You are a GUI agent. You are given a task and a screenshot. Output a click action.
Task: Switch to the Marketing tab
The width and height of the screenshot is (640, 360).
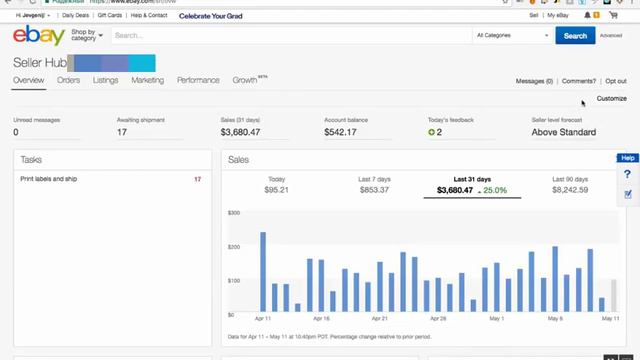tap(148, 80)
